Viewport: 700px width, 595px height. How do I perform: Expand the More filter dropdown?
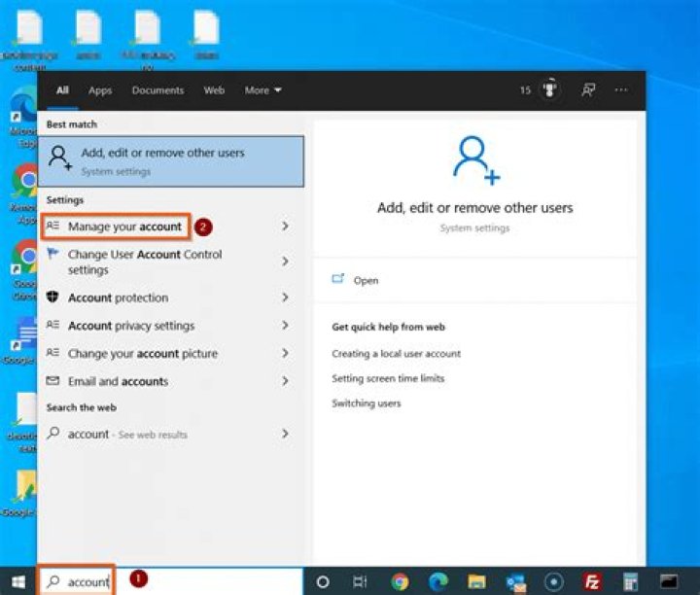262,90
